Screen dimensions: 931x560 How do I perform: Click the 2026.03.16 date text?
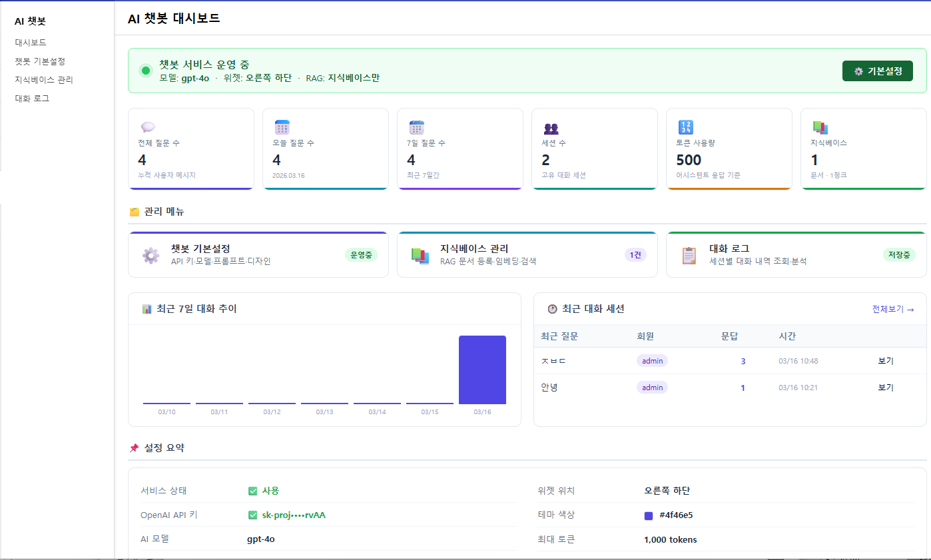[288, 176]
